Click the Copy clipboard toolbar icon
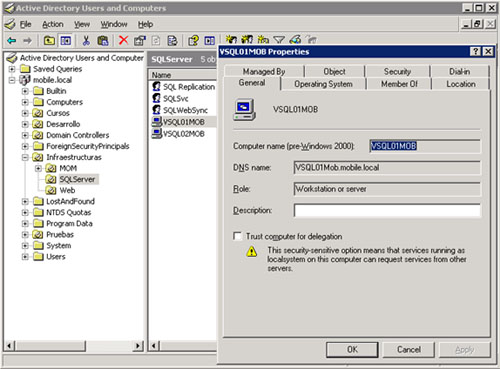The image size is (500, 369). (x=103, y=41)
